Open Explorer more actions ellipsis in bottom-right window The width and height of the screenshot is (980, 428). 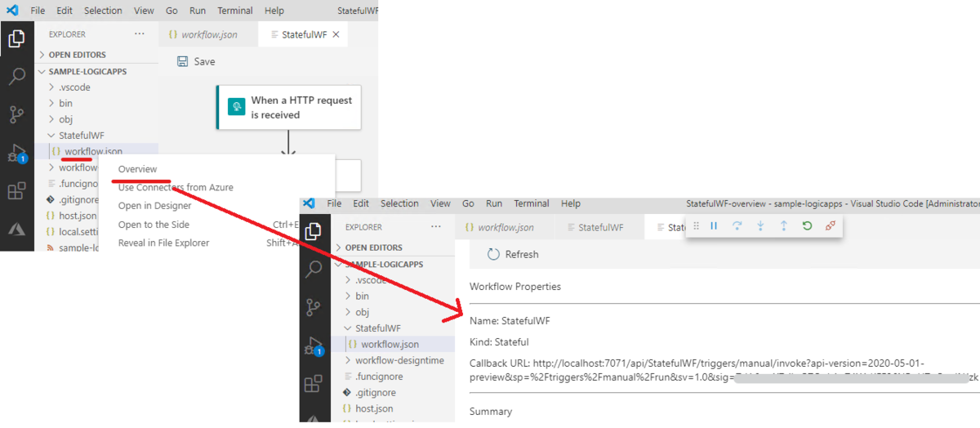[x=437, y=227]
